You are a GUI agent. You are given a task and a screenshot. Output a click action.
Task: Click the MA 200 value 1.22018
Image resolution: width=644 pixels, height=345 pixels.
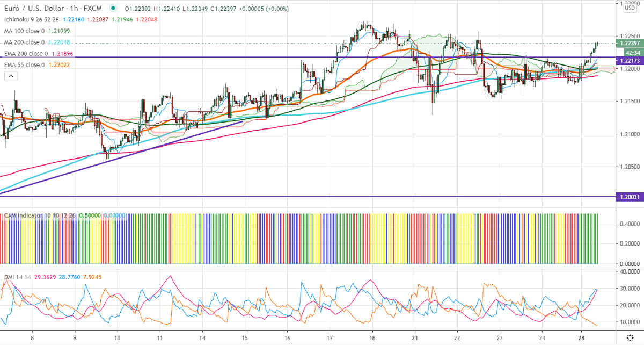click(59, 42)
